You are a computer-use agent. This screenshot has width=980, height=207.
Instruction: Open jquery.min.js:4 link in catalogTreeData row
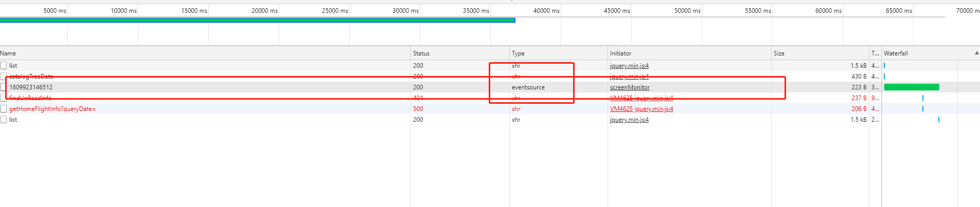(x=629, y=77)
